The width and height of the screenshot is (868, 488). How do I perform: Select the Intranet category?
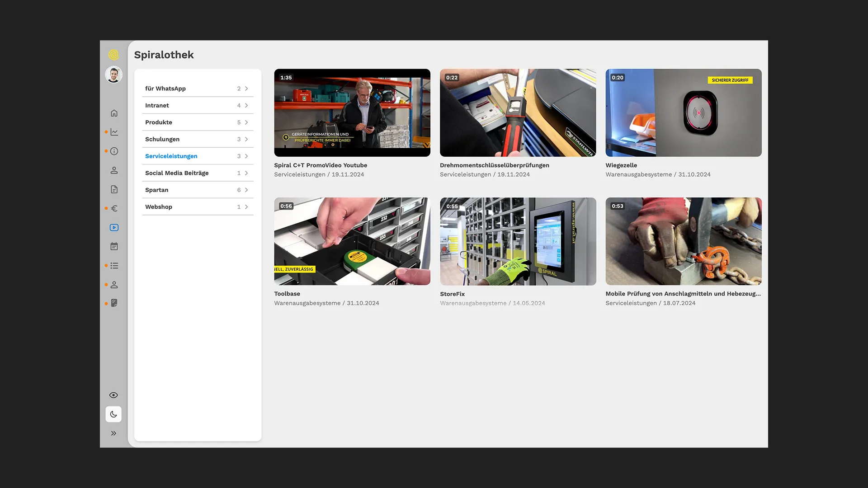tap(198, 105)
